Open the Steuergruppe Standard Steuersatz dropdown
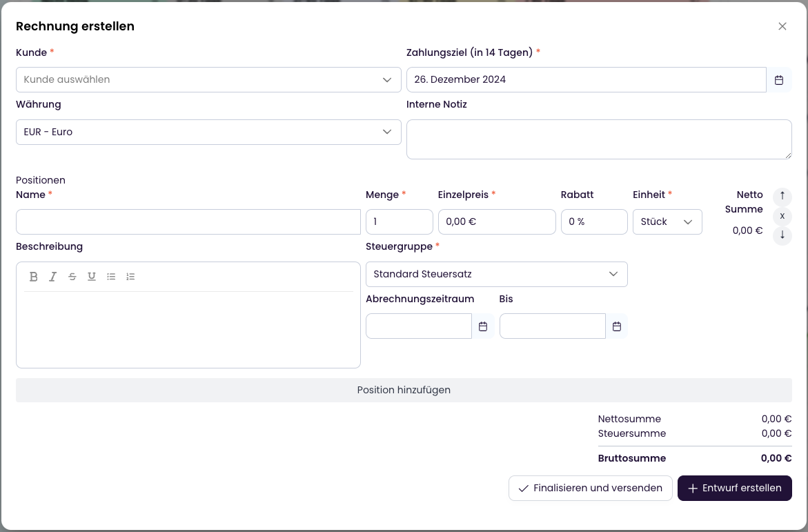Image resolution: width=808 pixels, height=532 pixels. click(497, 274)
